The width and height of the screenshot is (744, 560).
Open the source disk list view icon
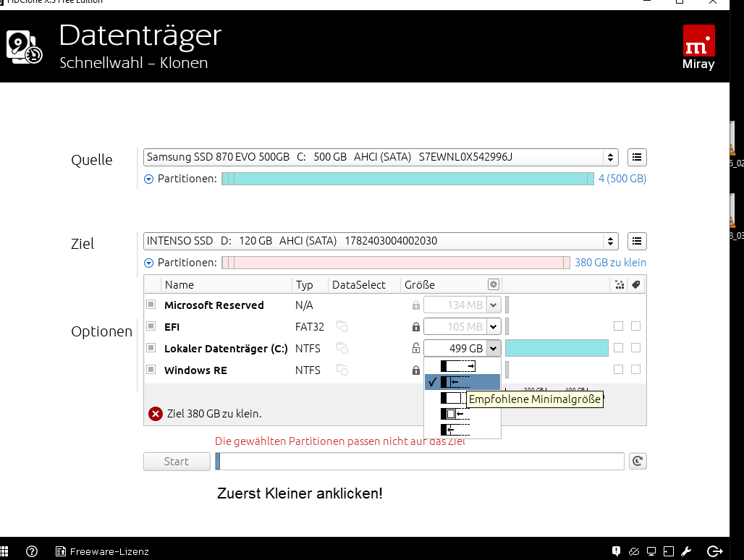637,157
